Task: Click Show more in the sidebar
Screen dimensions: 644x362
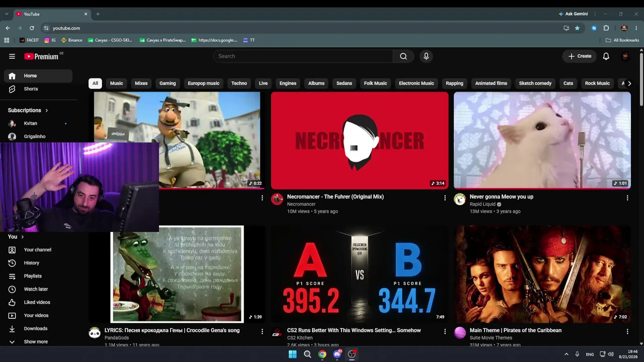Action: (38, 342)
